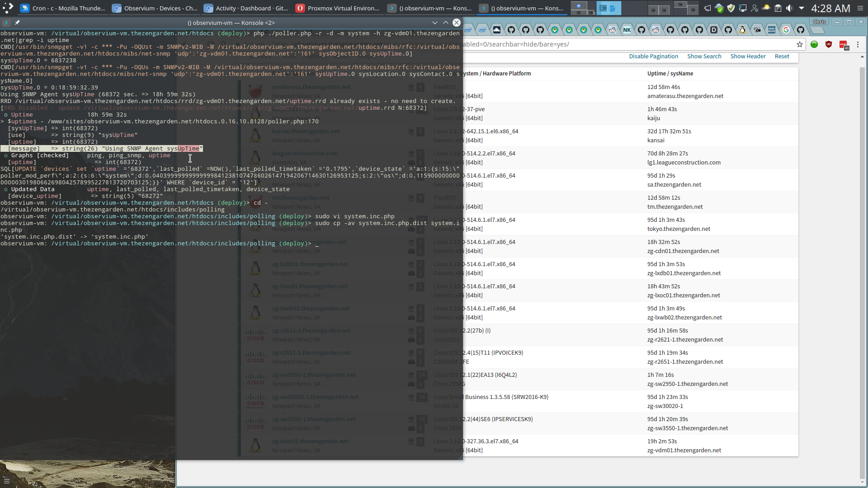Screen dimensions: 868x488
Task: Open red password manager extension icon
Action: (x=844, y=45)
